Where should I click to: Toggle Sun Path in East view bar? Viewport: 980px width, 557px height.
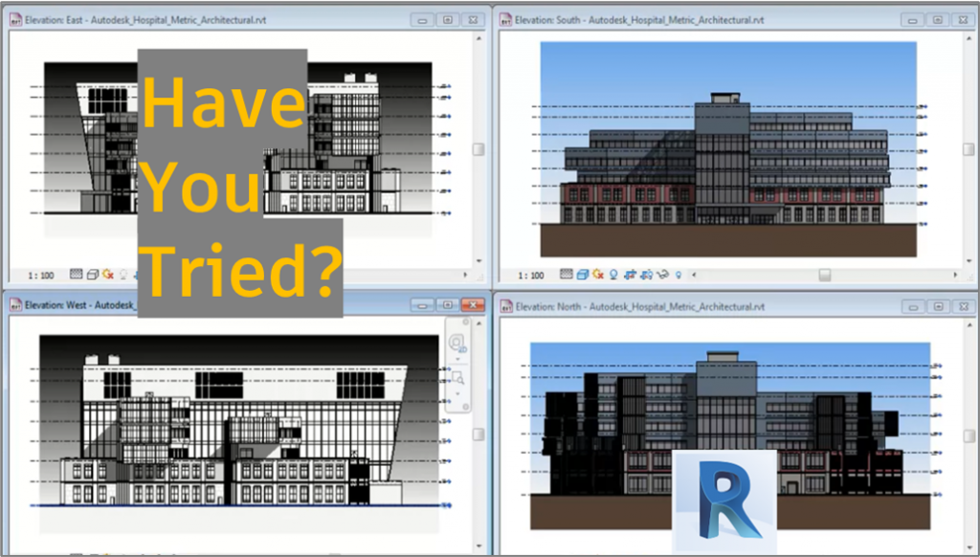[x=108, y=275]
